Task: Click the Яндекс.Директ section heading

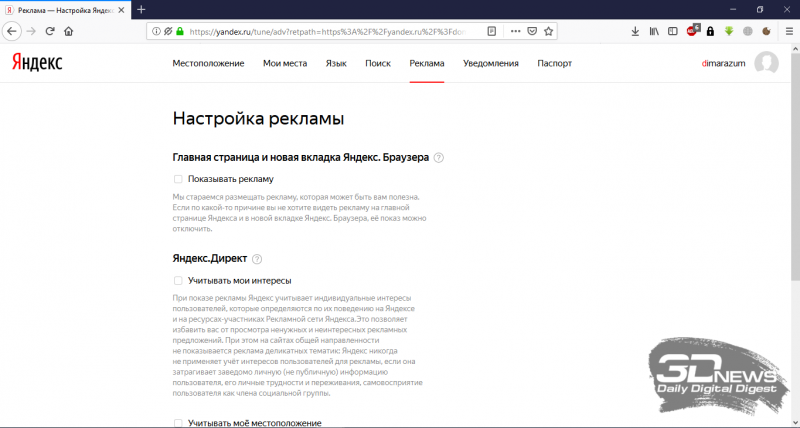Action: pyautogui.click(x=210, y=259)
